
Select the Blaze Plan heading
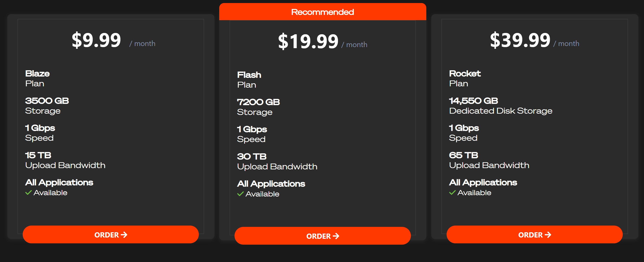[x=37, y=78]
